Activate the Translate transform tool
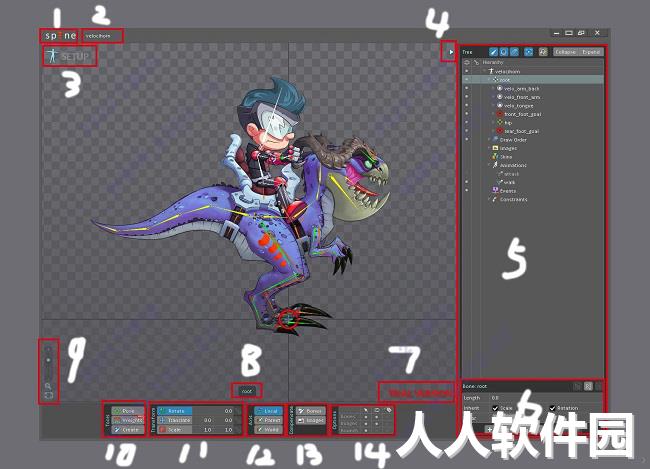 (x=175, y=420)
